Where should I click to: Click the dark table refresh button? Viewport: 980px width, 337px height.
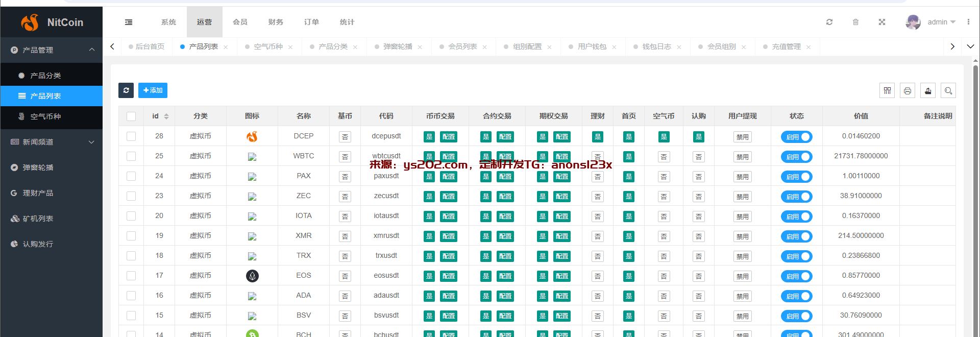click(126, 90)
